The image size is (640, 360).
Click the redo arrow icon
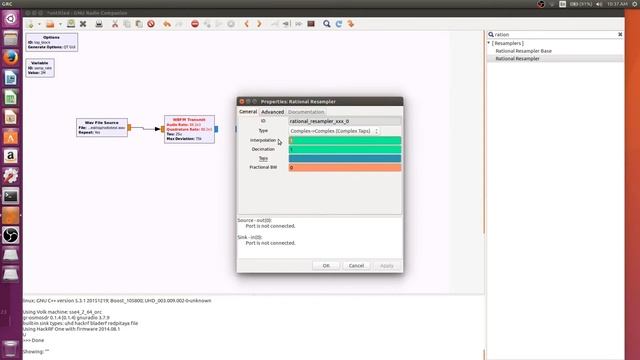click(x=179, y=24)
